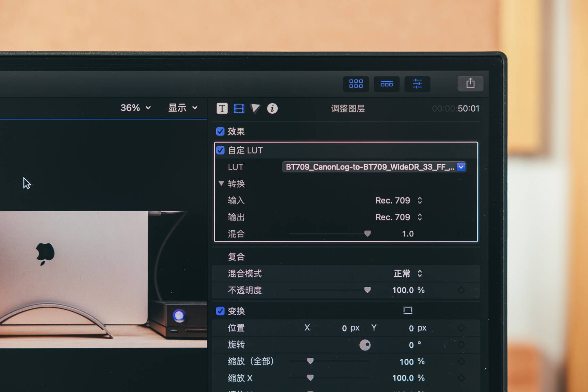Open the Text inspector tab
The width and height of the screenshot is (588, 392).
222,108
